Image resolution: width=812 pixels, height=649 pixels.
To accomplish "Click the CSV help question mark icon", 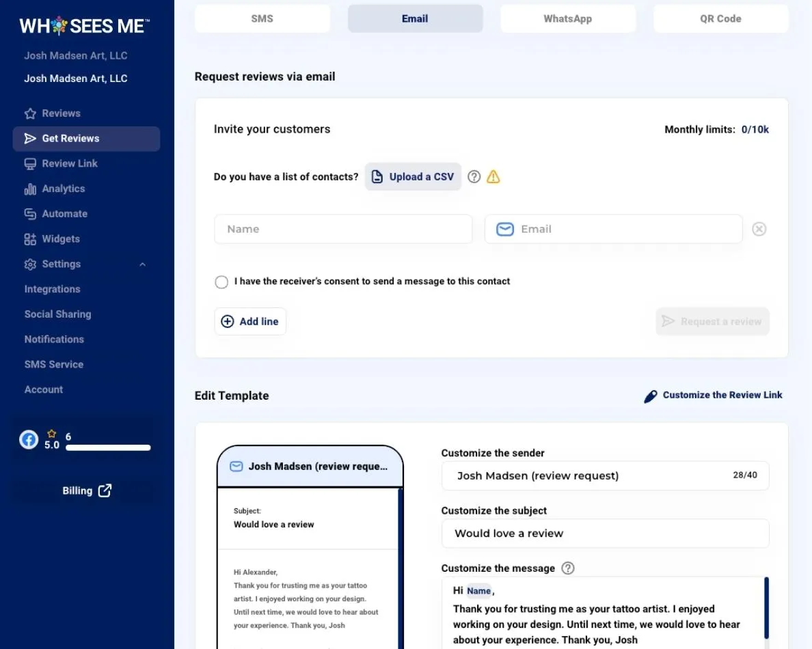I will (474, 177).
